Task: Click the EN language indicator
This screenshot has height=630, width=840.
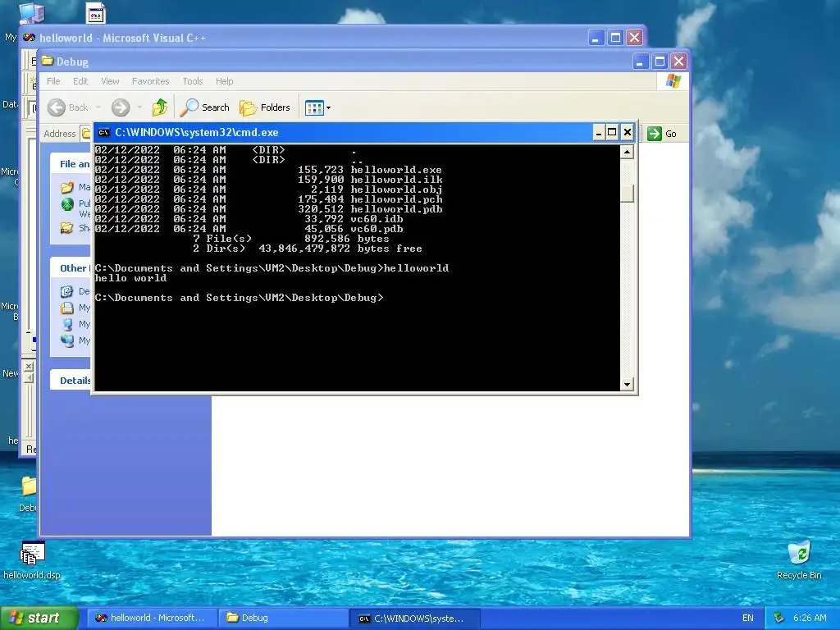Action: [x=748, y=618]
